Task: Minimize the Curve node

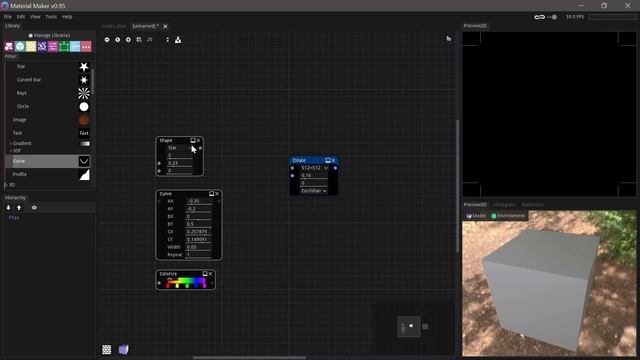Action: (211, 193)
